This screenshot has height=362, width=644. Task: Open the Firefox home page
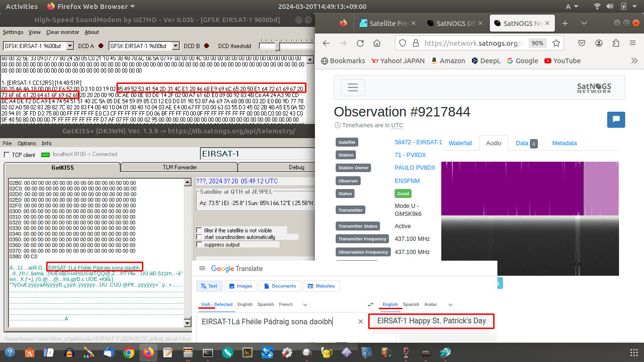click(377, 43)
